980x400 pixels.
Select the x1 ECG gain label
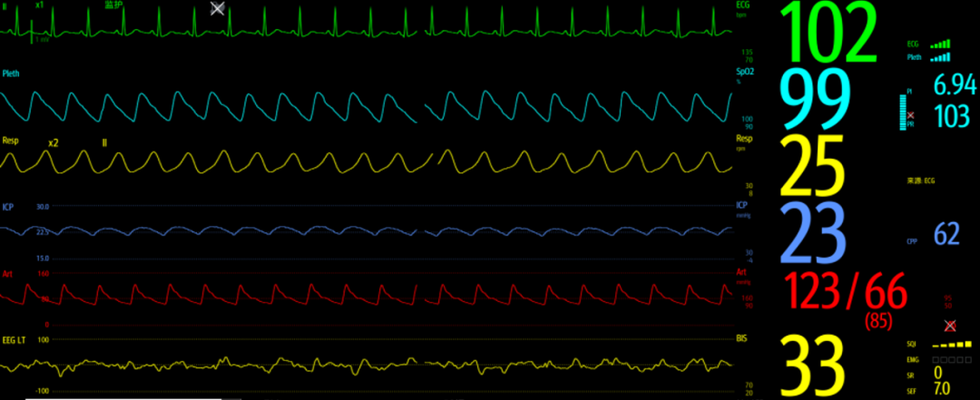tap(40, 5)
